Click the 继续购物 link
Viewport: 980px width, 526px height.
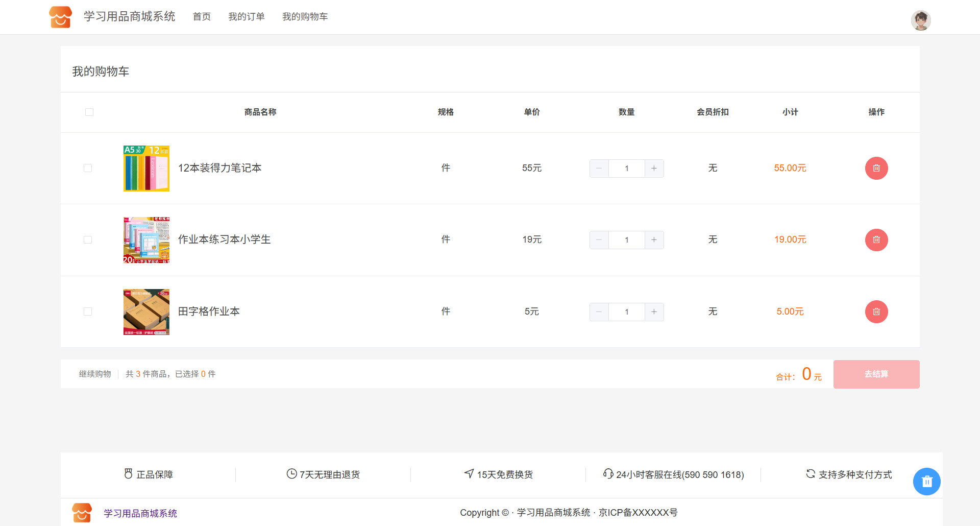tap(95, 374)
